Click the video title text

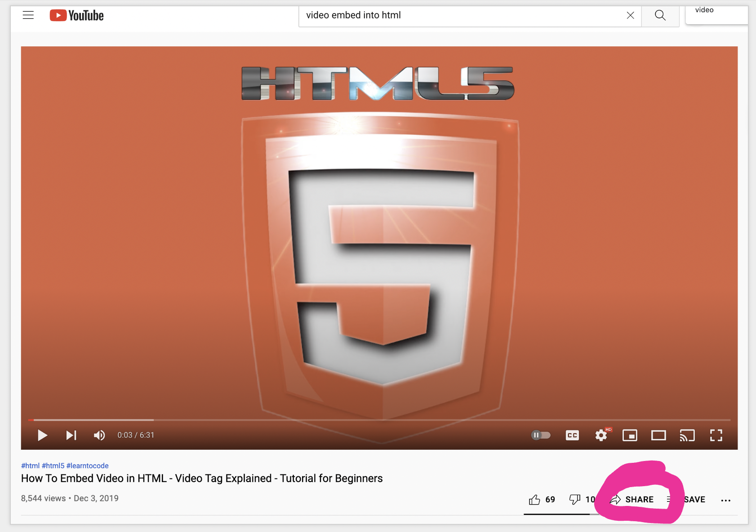click(x=202, y=478)
